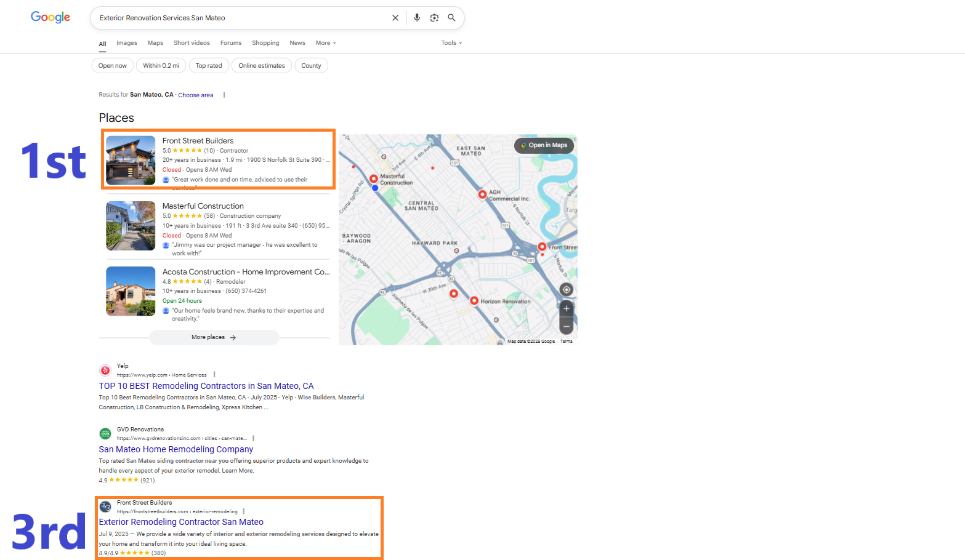
Task: Open Front Street Builders place listing
Action: coord(198,141)
